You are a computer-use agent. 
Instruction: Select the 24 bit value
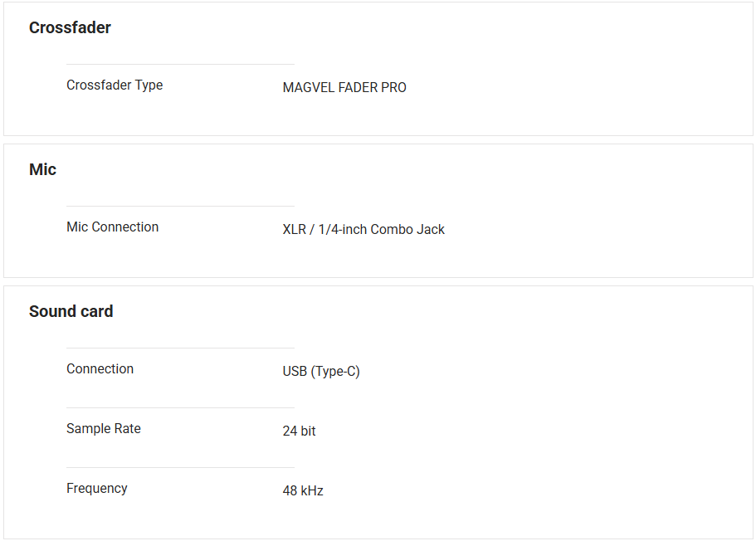click(x=299, y=431)
